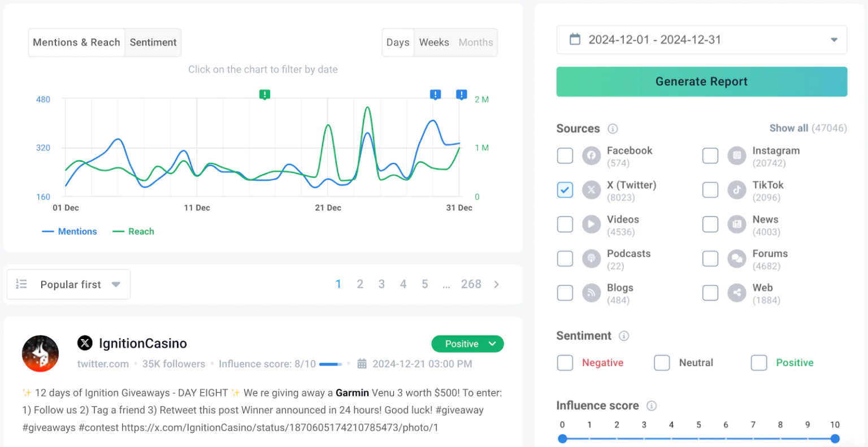Expand the date range picker dropdown
Image resolution: width=868 pixels, height=447 pixels.
tap(834, 40)
